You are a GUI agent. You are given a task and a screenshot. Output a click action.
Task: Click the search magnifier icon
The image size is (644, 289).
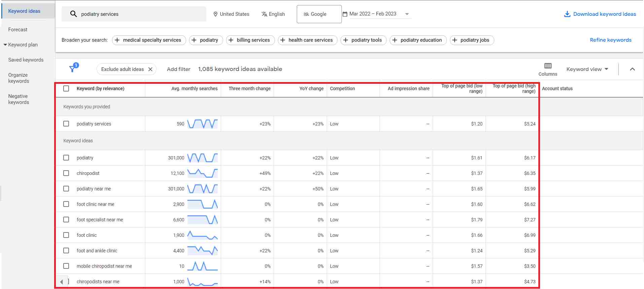[x=73, y=14]
